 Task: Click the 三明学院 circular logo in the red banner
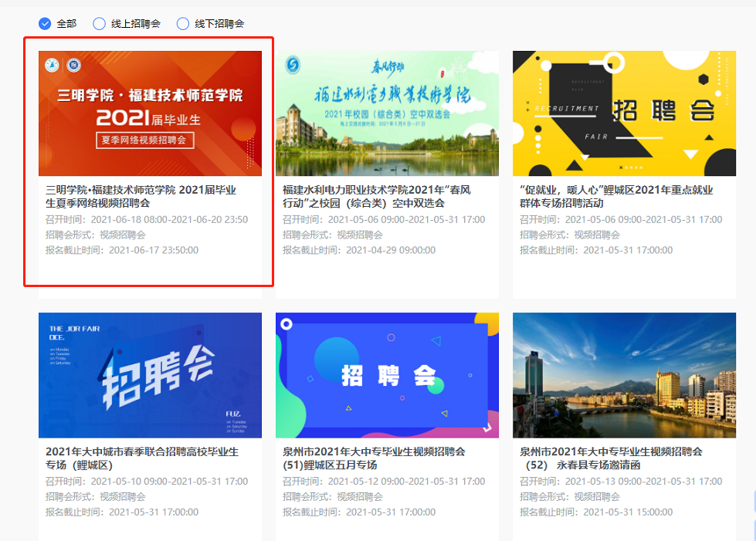point(52,65)
